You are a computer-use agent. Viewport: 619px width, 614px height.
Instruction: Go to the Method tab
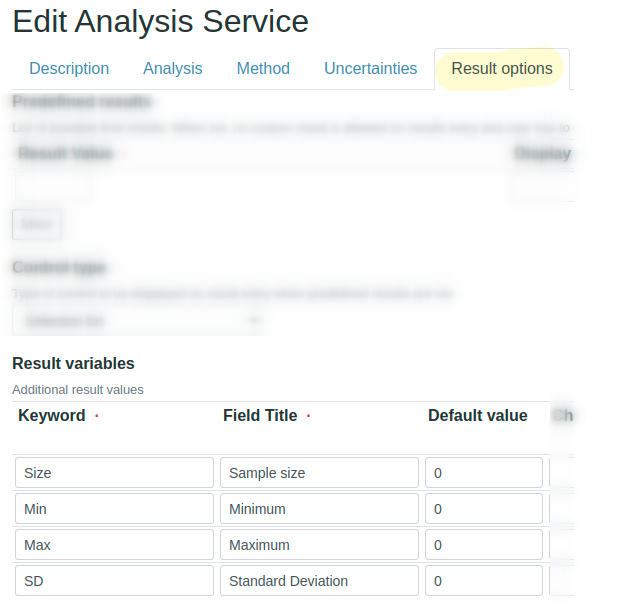tap(263, 69)
